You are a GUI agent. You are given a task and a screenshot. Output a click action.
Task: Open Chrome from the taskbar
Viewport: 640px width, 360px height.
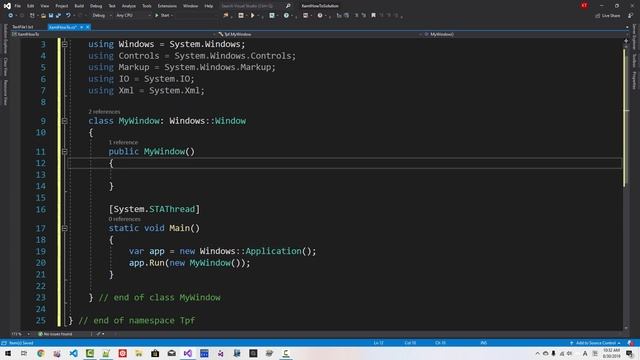click(x=40, y=353)
